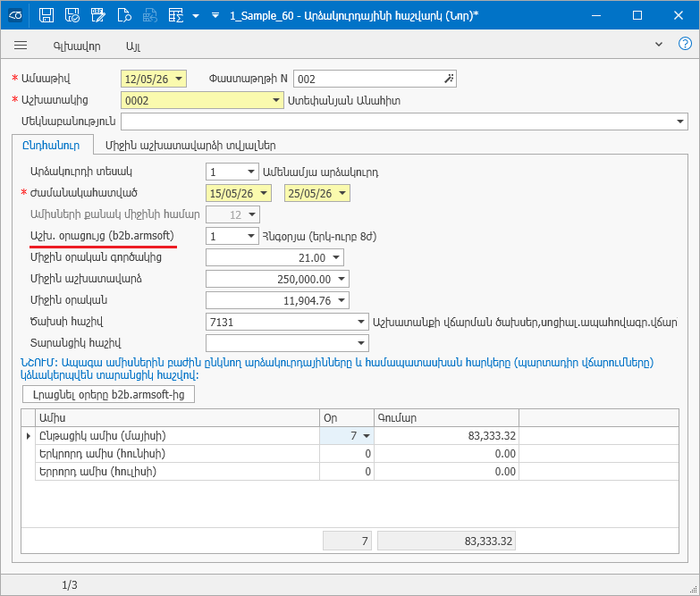Open the Տարանցիկ հաշիվ dropdown
The width and height of the screenshot is (700, 596).
361,343
